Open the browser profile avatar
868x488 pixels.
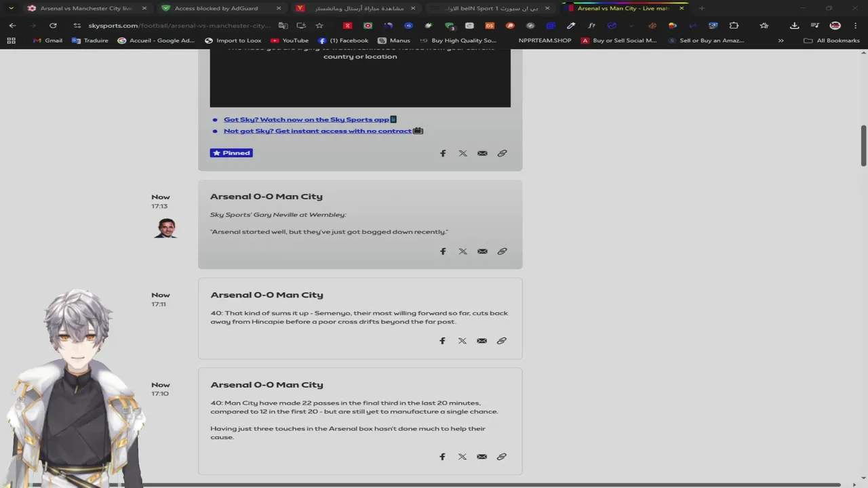(x=835, y=26)
